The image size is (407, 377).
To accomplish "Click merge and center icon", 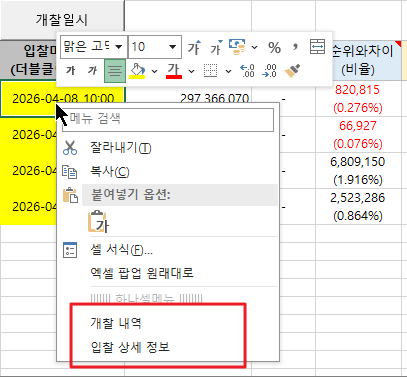I will 317,47.
